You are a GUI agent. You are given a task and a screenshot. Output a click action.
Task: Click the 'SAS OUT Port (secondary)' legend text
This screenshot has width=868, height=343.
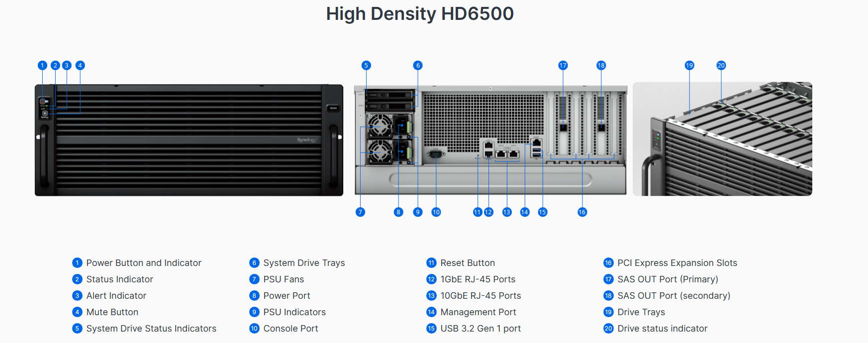(674, 296)
